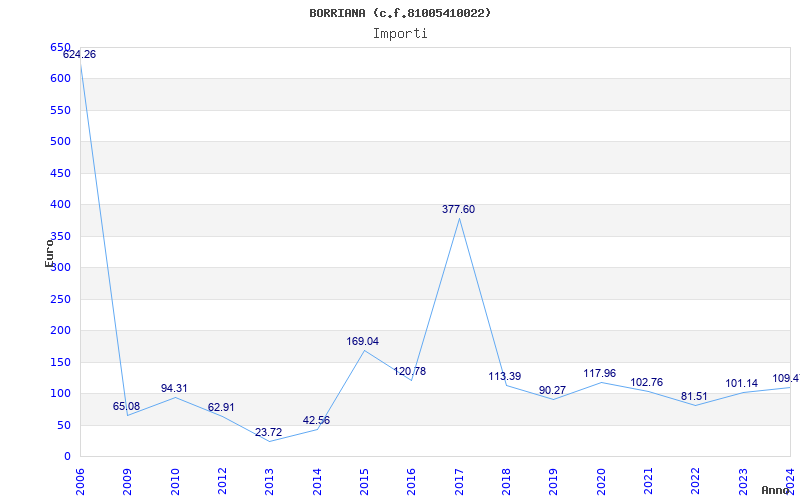Click the 2023 x-axis year label

coord(743,482)
